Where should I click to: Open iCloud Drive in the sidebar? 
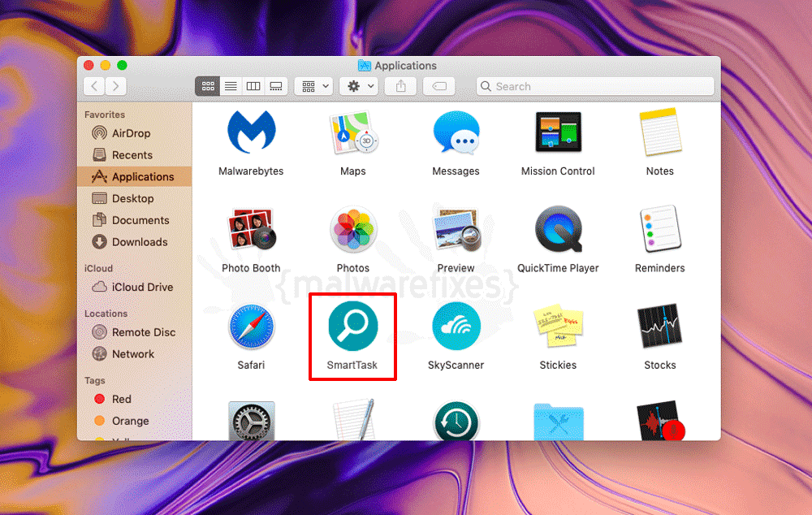click(135, 287)
